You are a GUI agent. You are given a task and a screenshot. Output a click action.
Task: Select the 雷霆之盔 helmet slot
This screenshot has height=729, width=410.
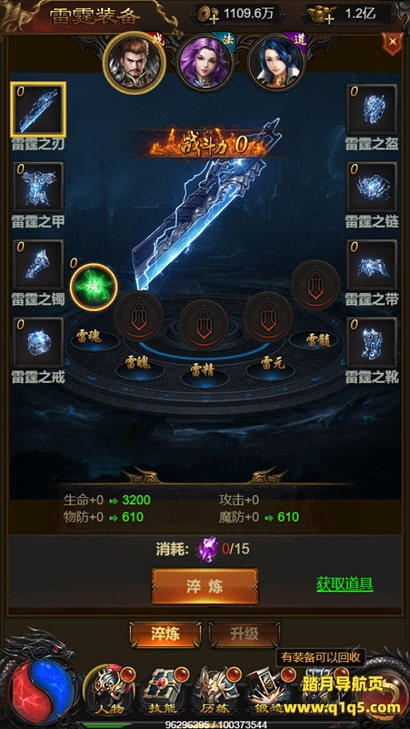tap(372, 110)
